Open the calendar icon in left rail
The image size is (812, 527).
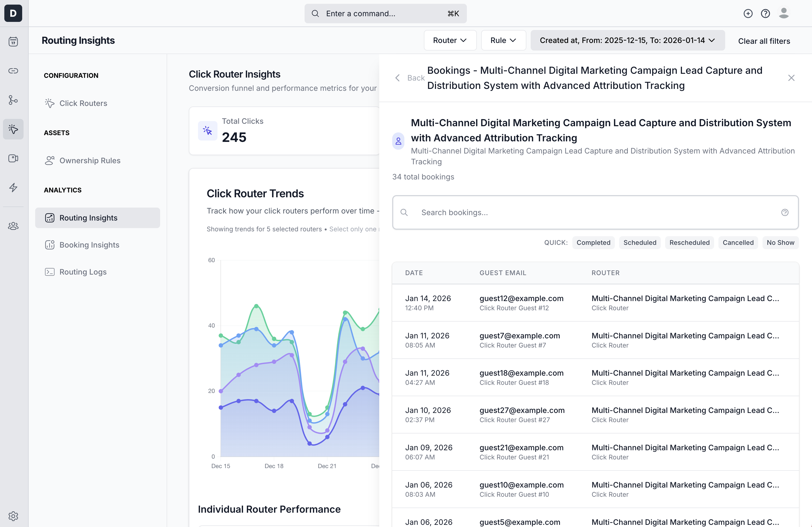(x=13, y=42)
